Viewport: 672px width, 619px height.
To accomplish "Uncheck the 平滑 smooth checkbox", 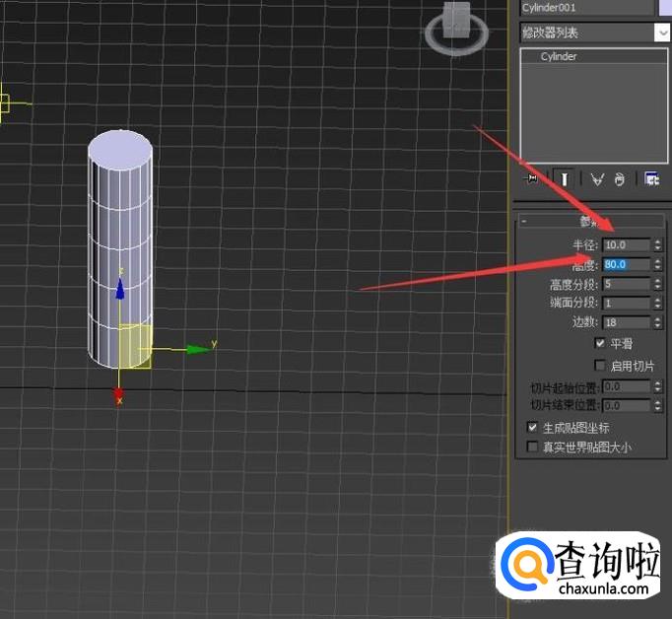I will pyautogui.click(x=600, y=343).
